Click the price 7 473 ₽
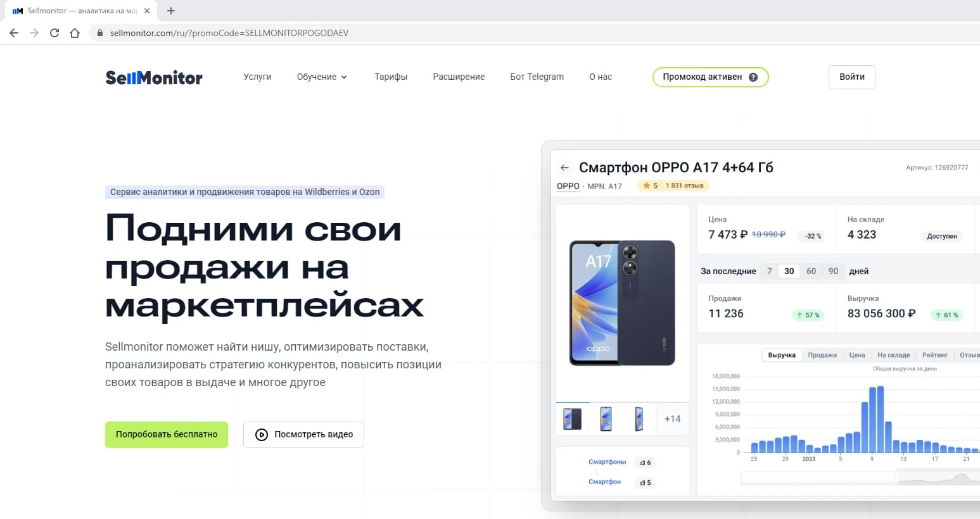Screen dimensions: 980x519 pyautogui.click(x=728, y=235)
